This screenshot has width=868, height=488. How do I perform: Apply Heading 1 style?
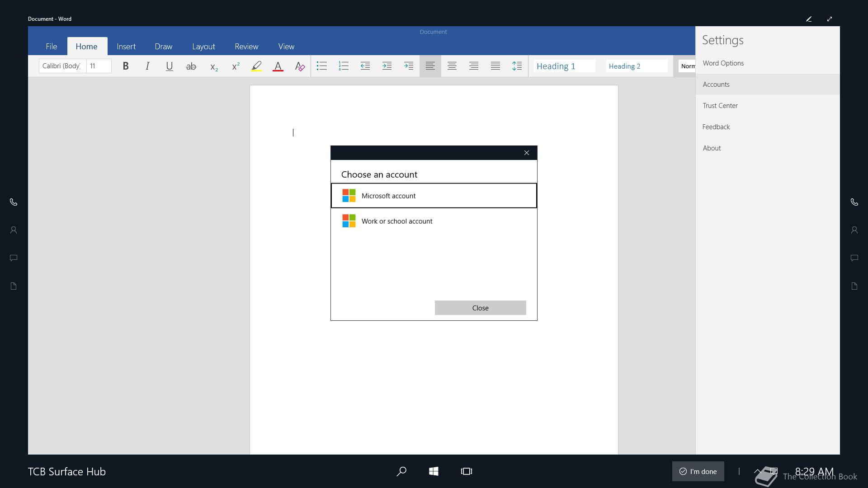pos(564,66)
